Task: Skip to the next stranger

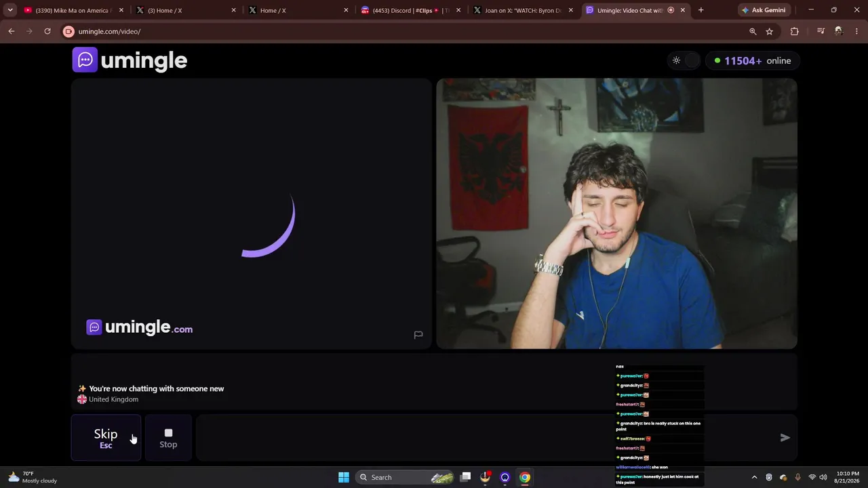Action: click(106, 438)
